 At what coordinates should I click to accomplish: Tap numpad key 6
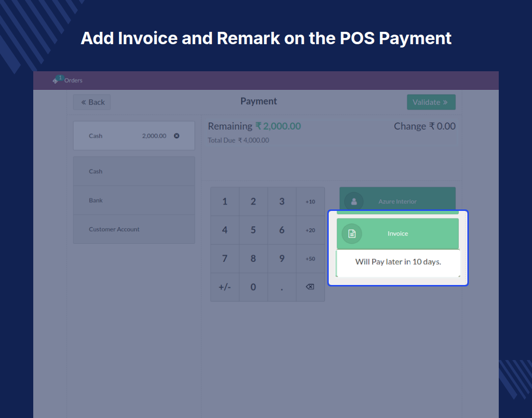(x=282, y=230)
